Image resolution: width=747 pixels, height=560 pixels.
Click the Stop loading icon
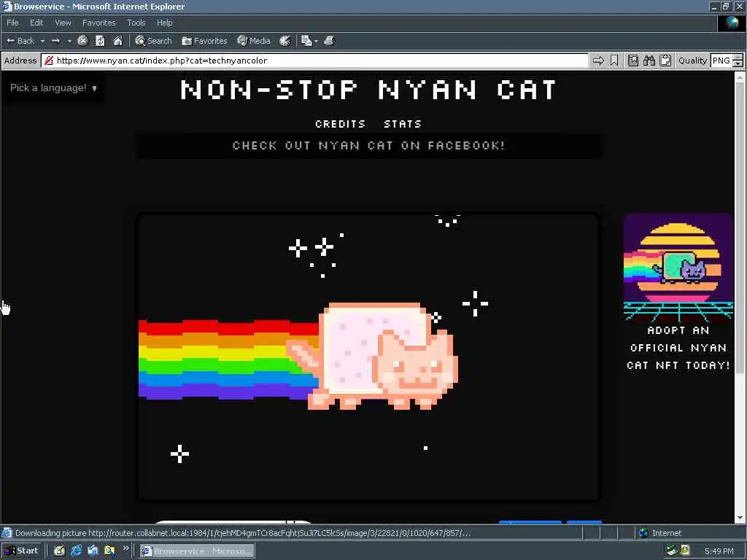83,41
